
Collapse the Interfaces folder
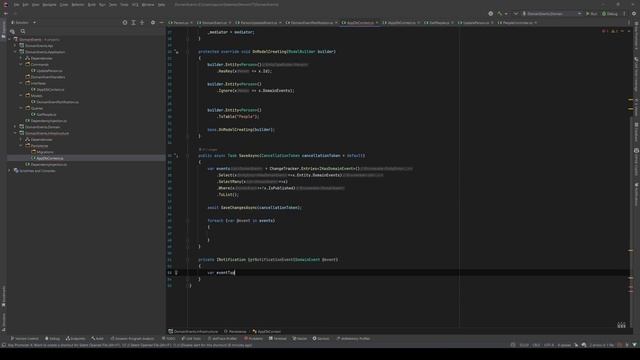(x=21, y=83)
